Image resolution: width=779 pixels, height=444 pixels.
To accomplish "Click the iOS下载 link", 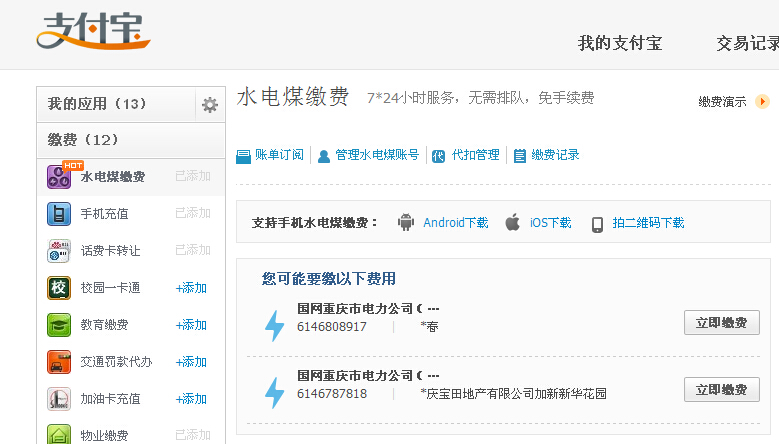I will (x=550, y=222).
